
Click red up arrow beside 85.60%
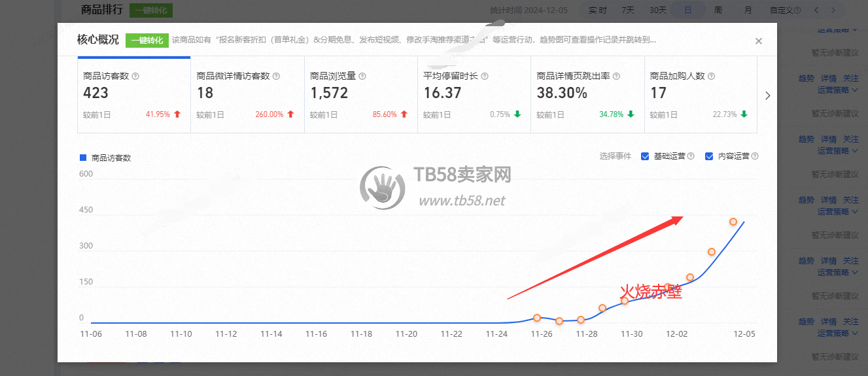tap(404, 114)
